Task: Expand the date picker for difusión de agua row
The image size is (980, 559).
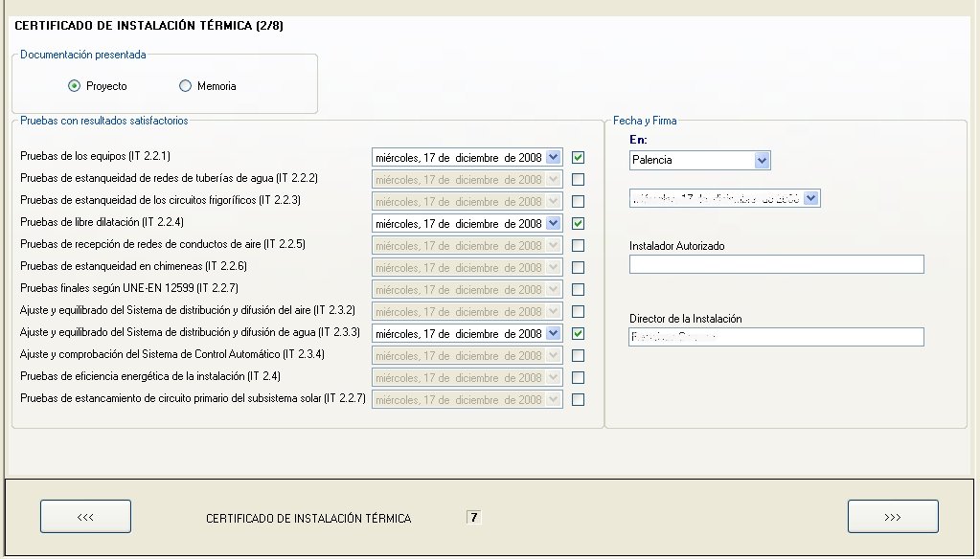Action: (x=553, y=333)
